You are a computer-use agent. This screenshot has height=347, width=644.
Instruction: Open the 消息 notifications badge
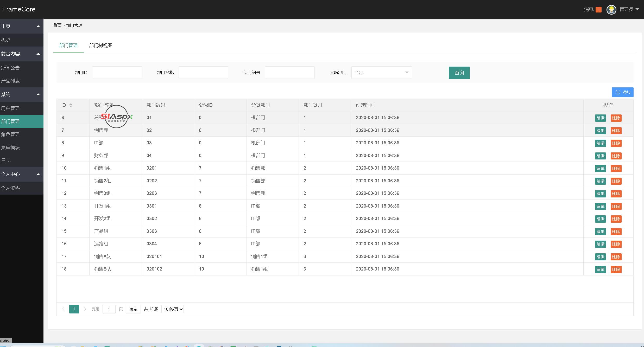(598, 10)
